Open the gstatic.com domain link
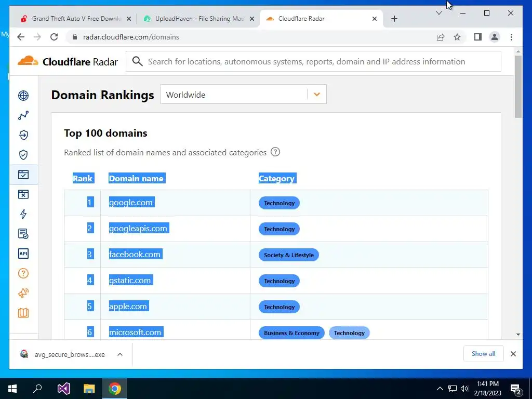 coord(130,280)
